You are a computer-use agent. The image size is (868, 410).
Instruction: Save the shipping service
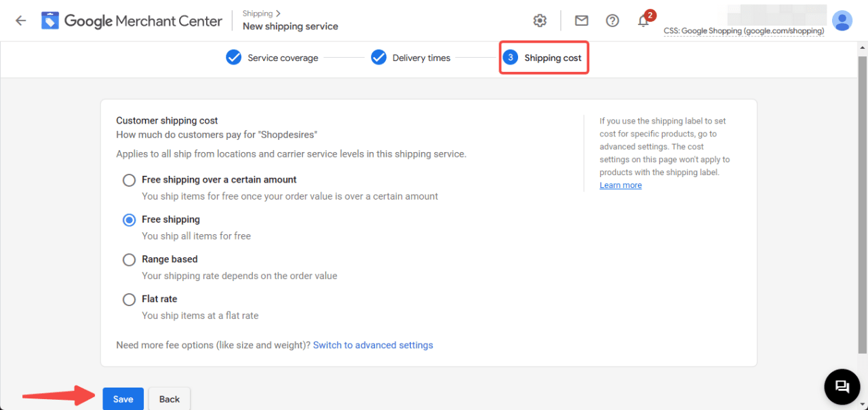(123, 399)
